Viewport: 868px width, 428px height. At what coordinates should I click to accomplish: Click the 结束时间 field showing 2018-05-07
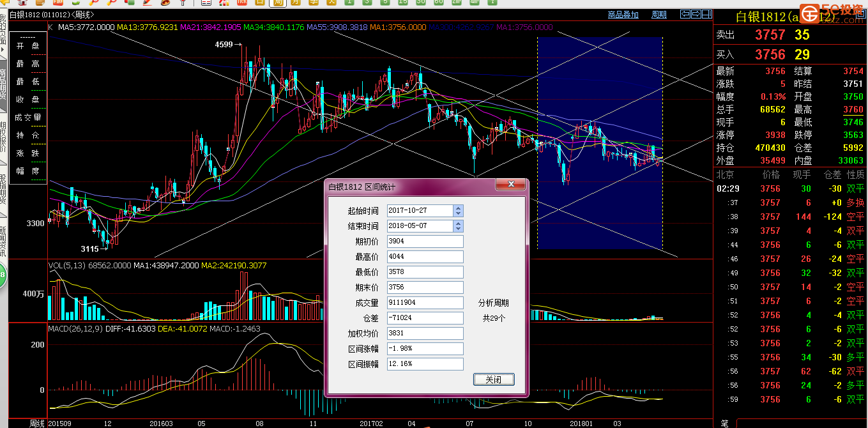pyautogui.click(x=420, y=225)
